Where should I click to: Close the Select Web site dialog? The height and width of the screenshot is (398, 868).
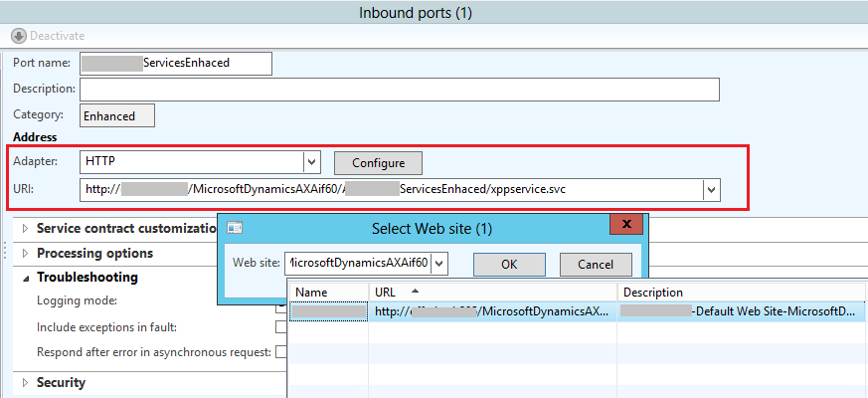click(624, 228)
